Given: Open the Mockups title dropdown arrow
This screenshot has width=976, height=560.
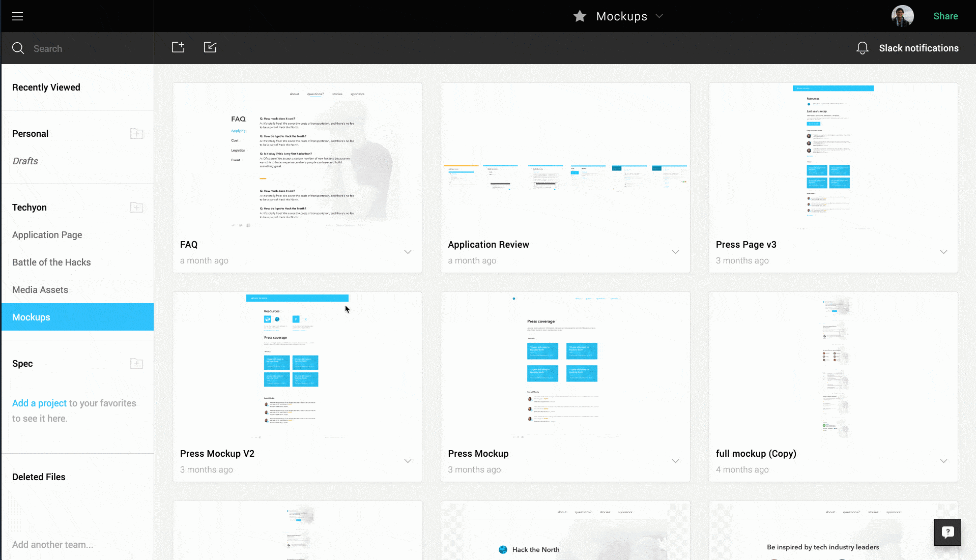Looking at the screenshot, I should point(659,16).
